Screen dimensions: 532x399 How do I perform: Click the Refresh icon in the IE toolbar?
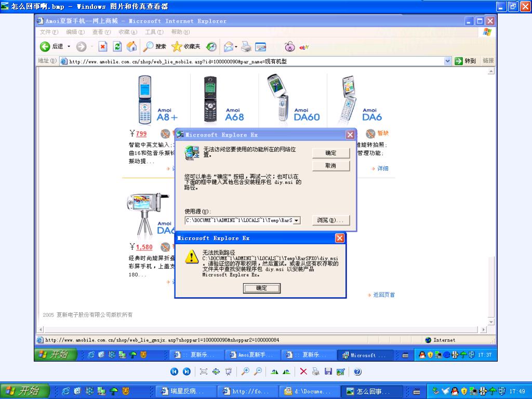(x=117, y=46)
